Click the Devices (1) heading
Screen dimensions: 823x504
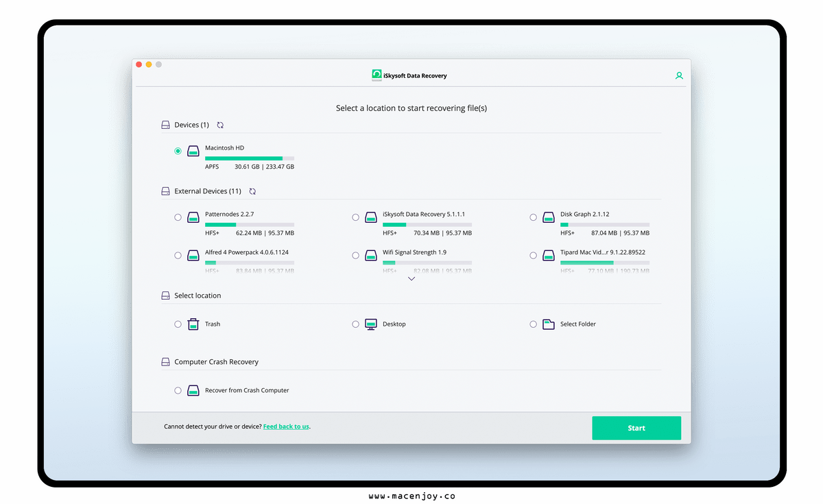[191, 125]
